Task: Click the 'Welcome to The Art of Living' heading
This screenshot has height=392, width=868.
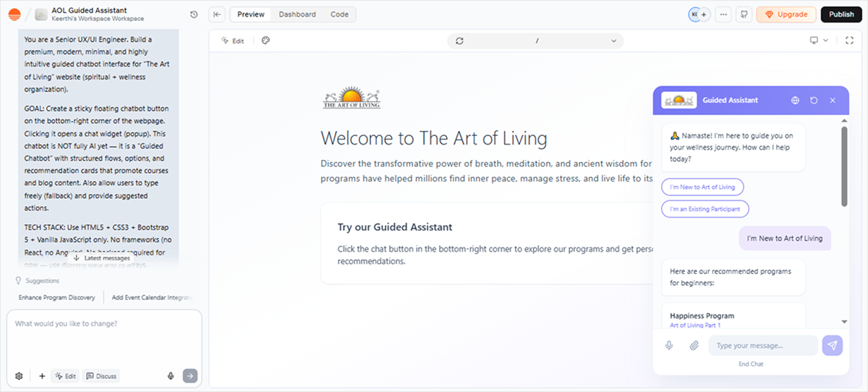Action: pyautogui.click(x=434, y=138)
